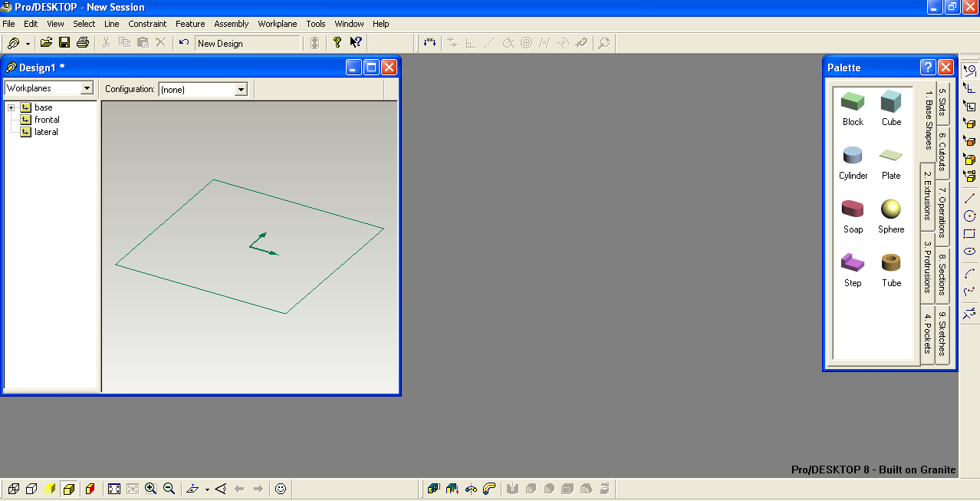Open the New Design save button
The width and height of the screenshot is (980, 501).
tap(65, 43)
